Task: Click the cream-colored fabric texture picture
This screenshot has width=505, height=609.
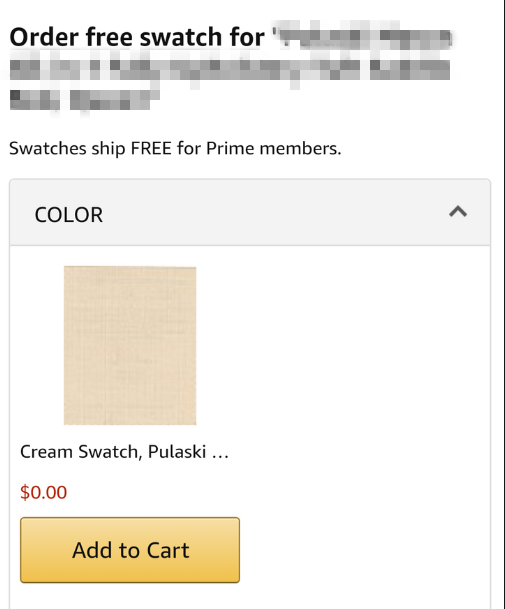Action: (x=130, y=345)
